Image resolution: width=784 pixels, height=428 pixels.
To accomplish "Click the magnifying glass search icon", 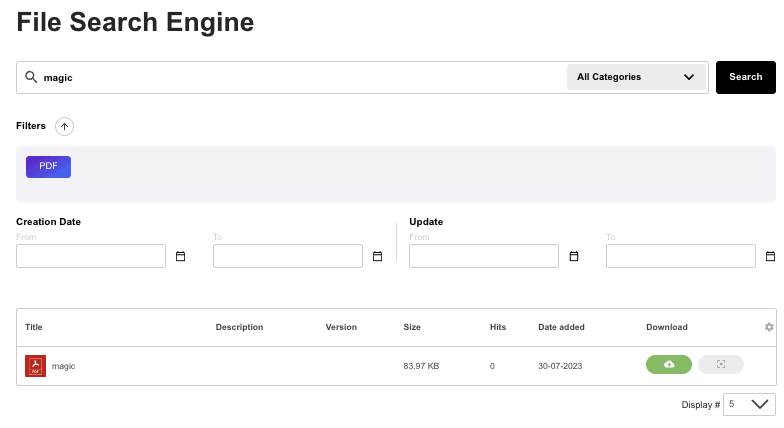I will tap(31, 77).
